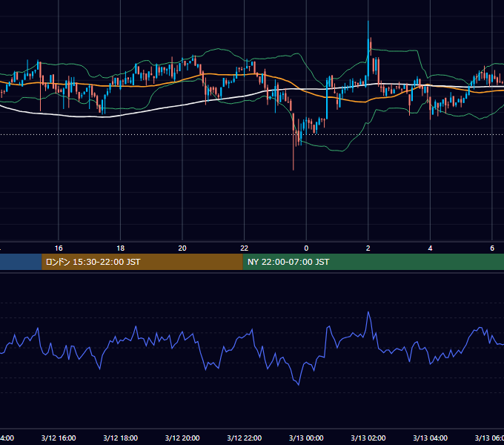Click the 20 label on the upper time axis
The height and width of the screenshot is (445, 504).
[182, 248]
